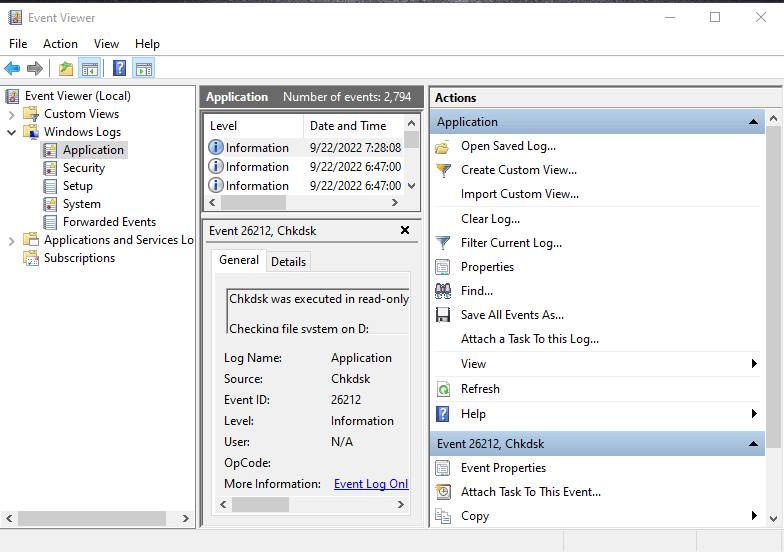
Task: Click the Help question-mark toolbar icon
Action: [x=120, y=68]
